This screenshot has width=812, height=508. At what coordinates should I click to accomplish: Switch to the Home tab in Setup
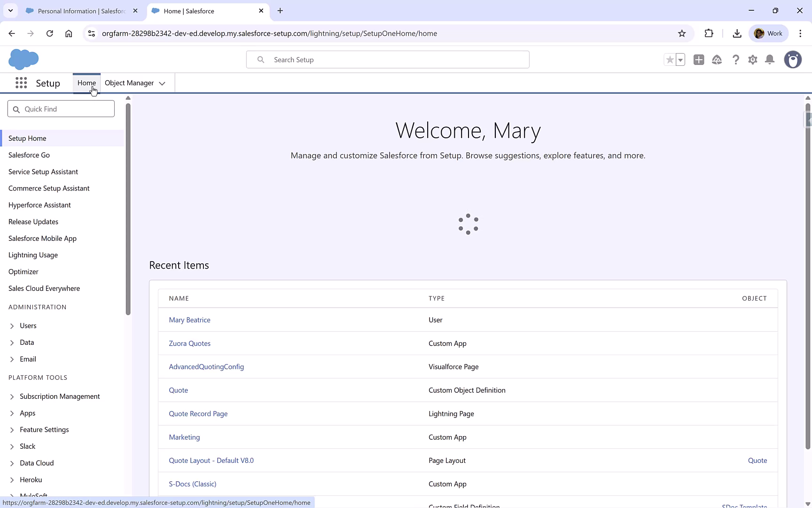86,83
